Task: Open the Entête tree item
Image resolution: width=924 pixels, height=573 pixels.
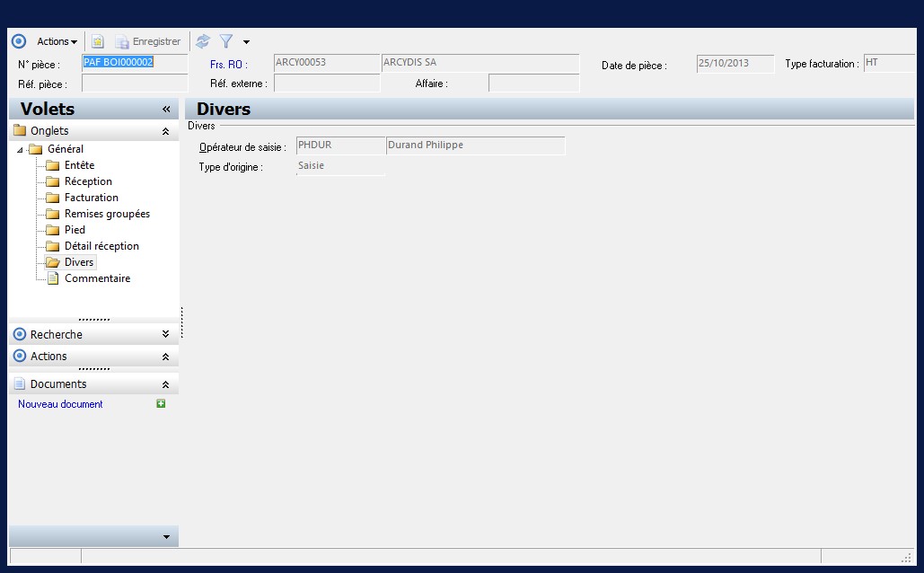Action: tap(80, 165)
